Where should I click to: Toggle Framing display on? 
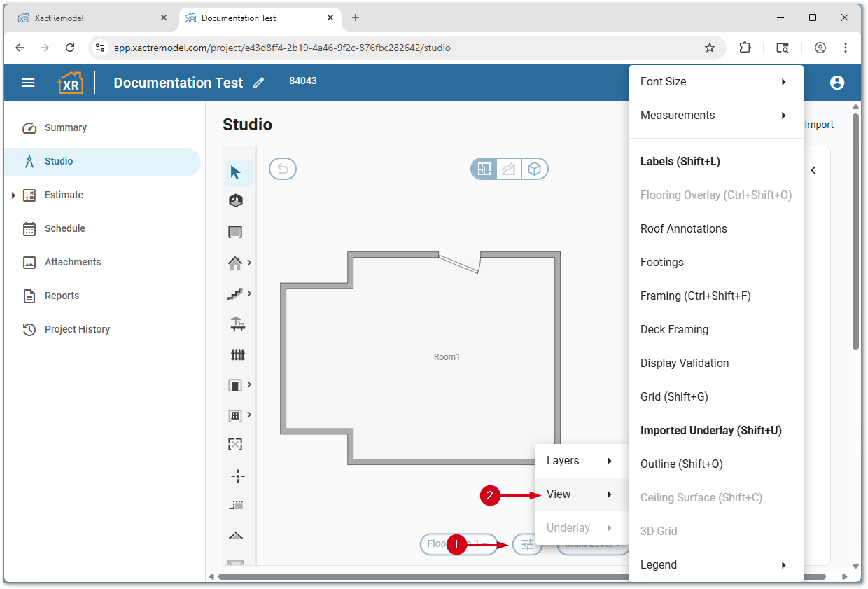[694, 296]
